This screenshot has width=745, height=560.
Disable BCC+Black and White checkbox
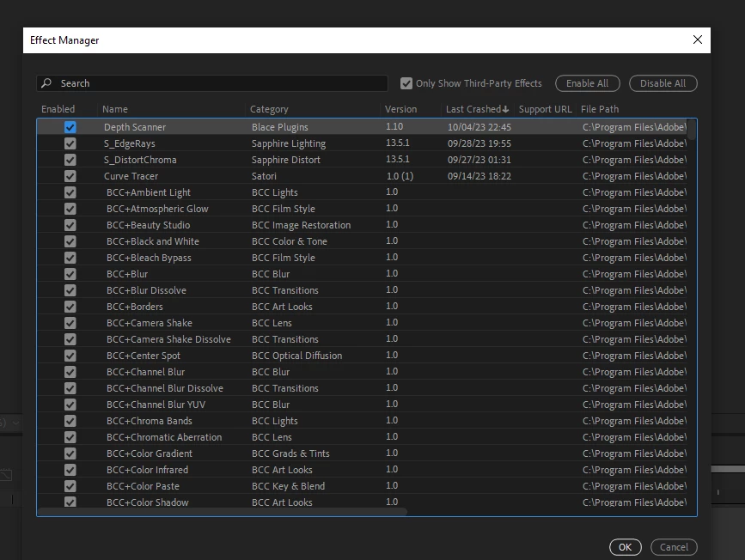70,241
